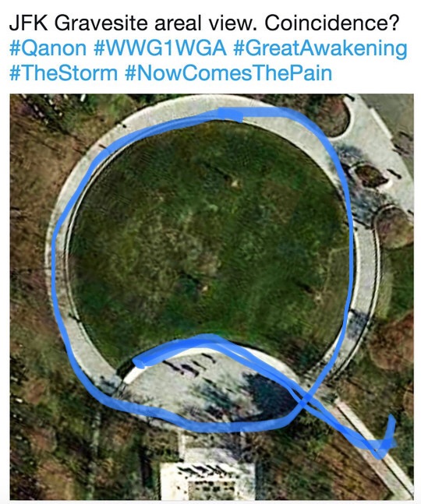Select the word "Coincidence?" in the tweet
The width and height of the screenshot is (421, 504).
pyautogui.click(x=331, y=23)
